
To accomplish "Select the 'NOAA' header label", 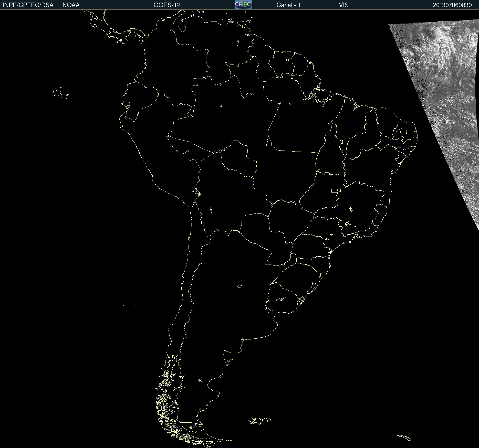I will pyautogui.click(x=71, y=5).
